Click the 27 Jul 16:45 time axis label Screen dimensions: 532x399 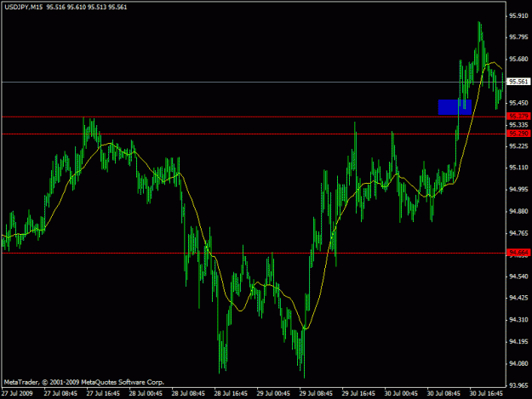[x=103, y=393]
